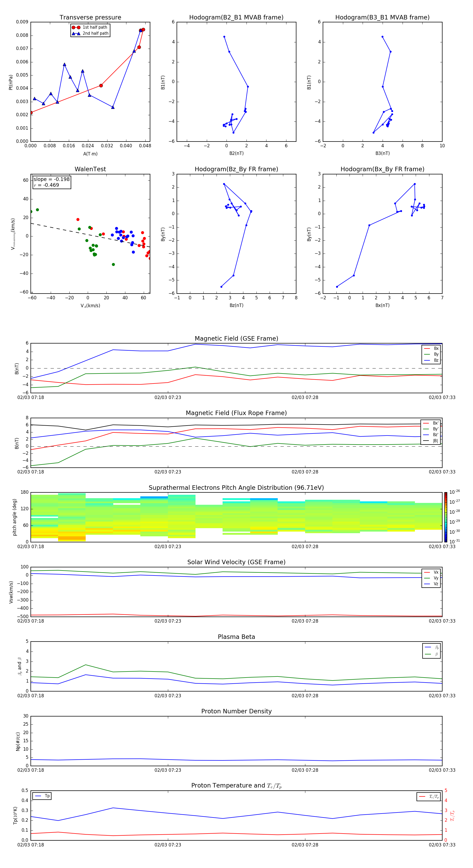Click Bz entry in GSE magnetic field legend
The image size is (473, 868).
[x=431, y=360]
